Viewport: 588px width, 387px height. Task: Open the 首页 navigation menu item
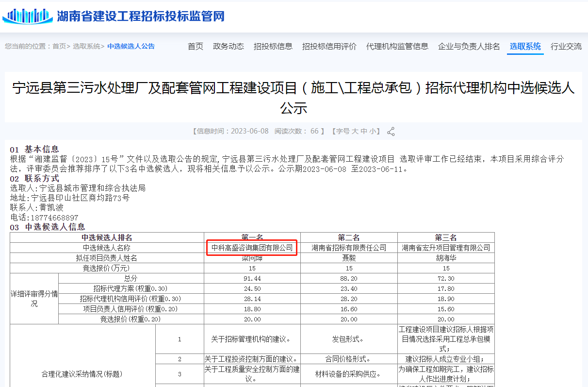[x=196, y=46]
